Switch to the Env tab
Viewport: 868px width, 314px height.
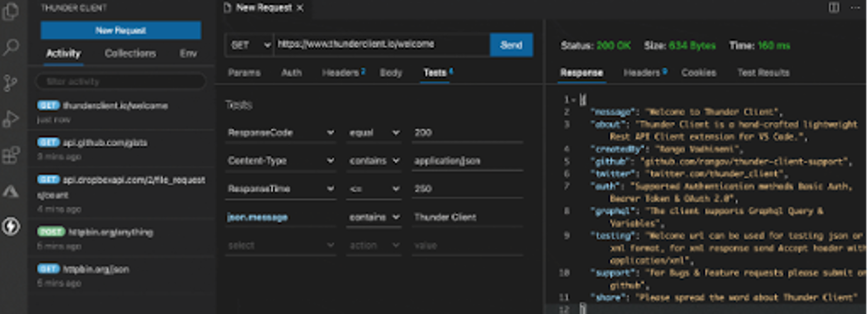pyautogui.click(x=188, y=53)
